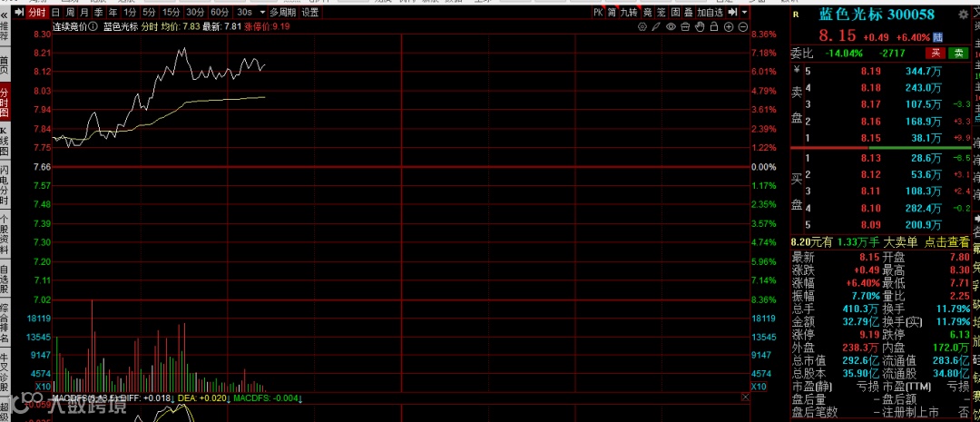Open 推荐 in the left sidebar
This screenshot has width=980, height=422.
5,31
